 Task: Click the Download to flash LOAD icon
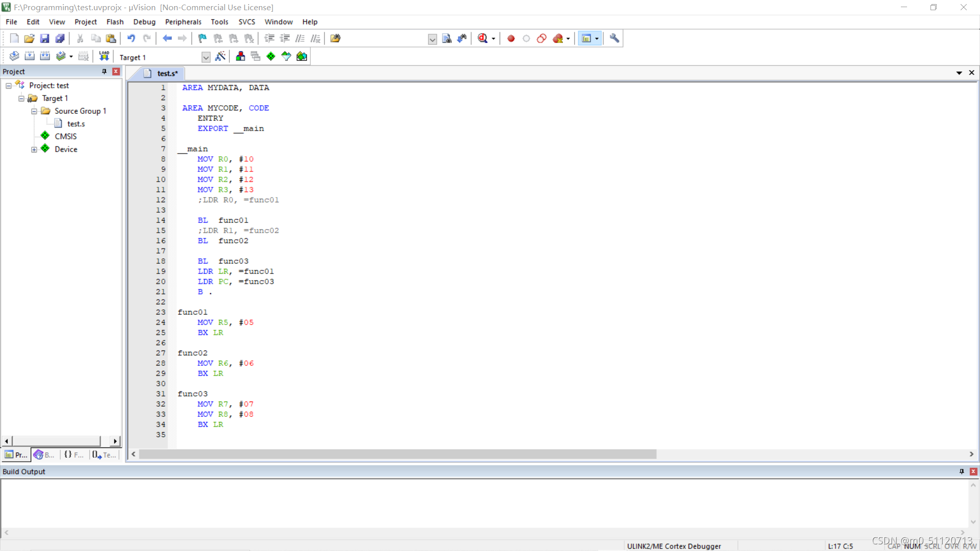104,56
